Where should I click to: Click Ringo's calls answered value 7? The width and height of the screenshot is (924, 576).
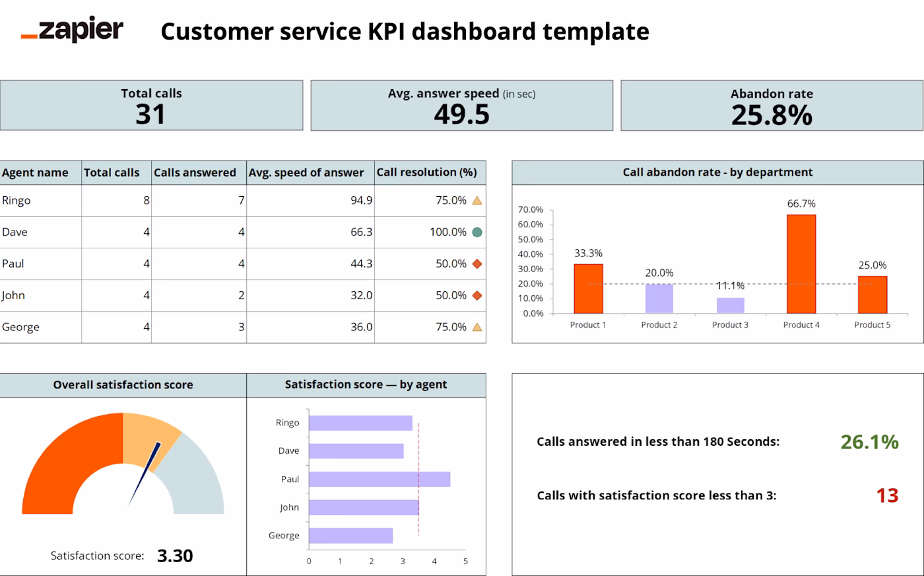[x=242, y=201]
